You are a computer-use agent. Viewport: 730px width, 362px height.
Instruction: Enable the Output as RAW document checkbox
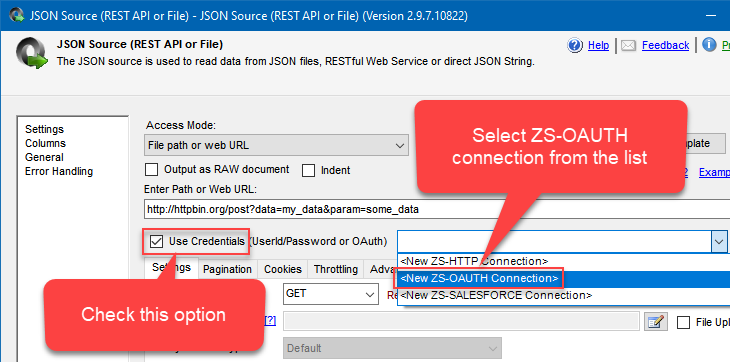click(151, 170)
